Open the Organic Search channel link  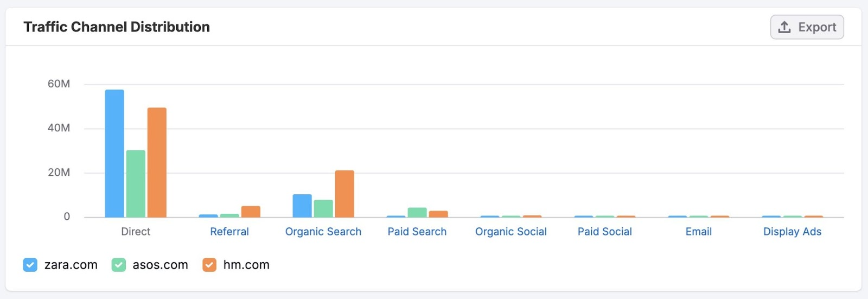(x=323, y=232)
